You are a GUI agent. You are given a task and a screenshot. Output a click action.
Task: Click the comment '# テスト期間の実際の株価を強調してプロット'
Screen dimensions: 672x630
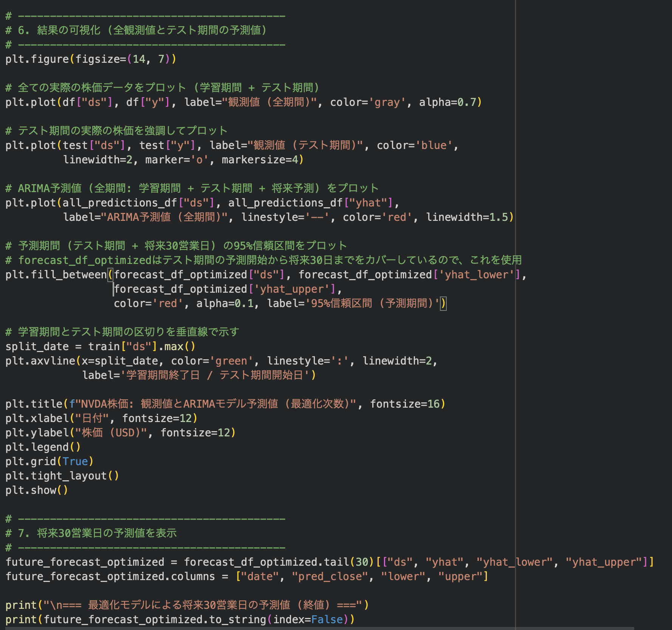point(116,131)
